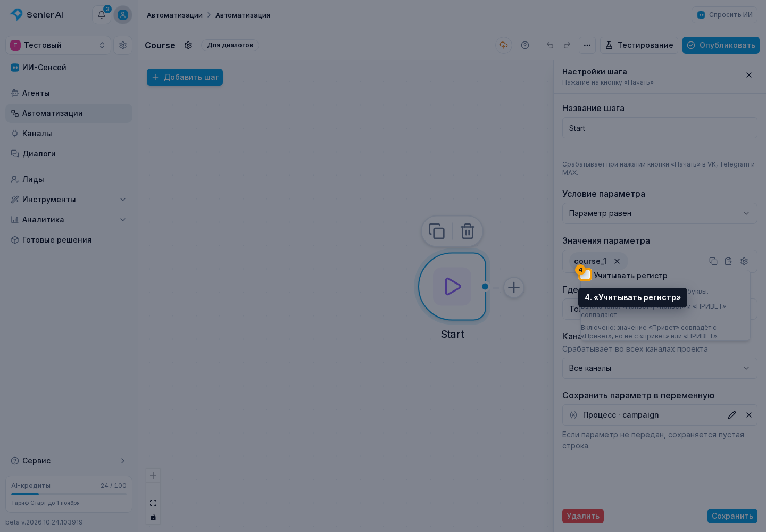The height and width of the screenshot is (532, 766).
Task: Click the Название шага input field
Action: click(x=660, y=128)
